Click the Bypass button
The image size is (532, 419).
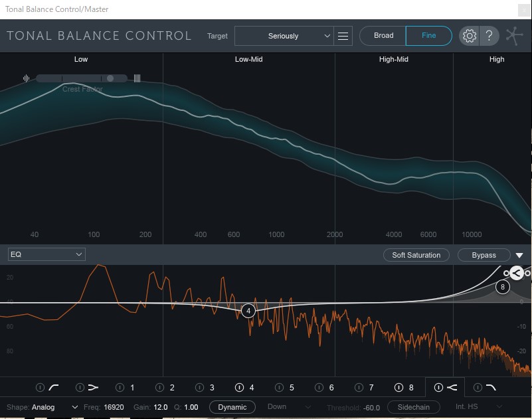click(484, 255)
